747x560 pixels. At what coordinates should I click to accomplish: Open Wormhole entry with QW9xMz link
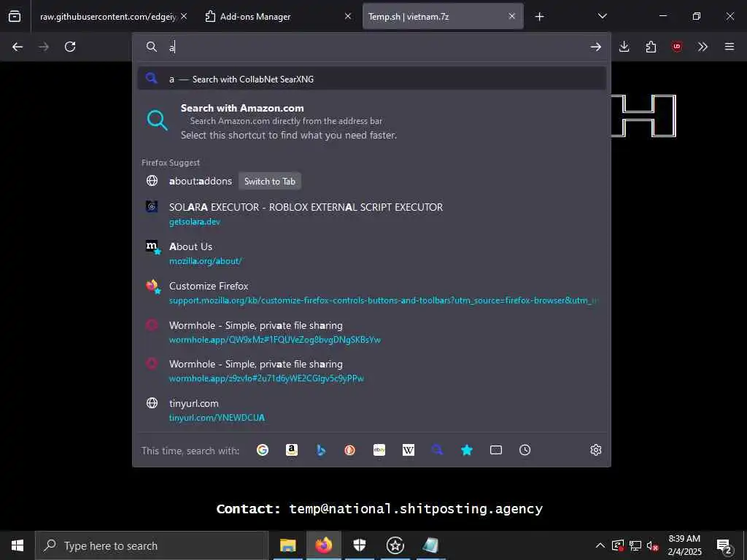(371, 332)
